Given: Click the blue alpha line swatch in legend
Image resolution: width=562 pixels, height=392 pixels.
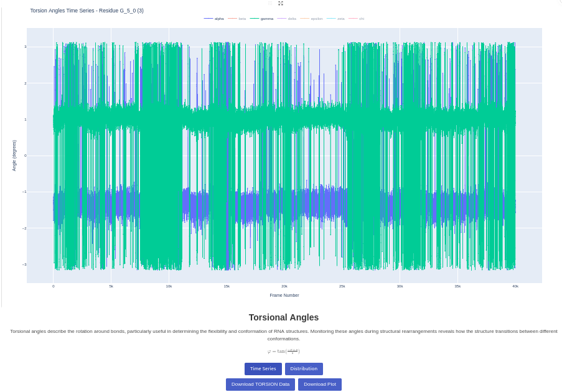Looking at the screenshot, I should coord(208,19).
